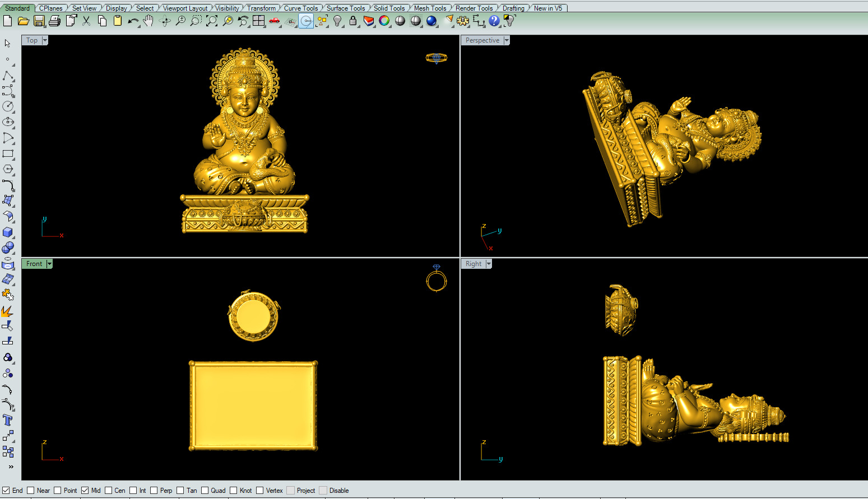Click the New file icon
Screen dimensions: 868x499
[x=7, y=21]
